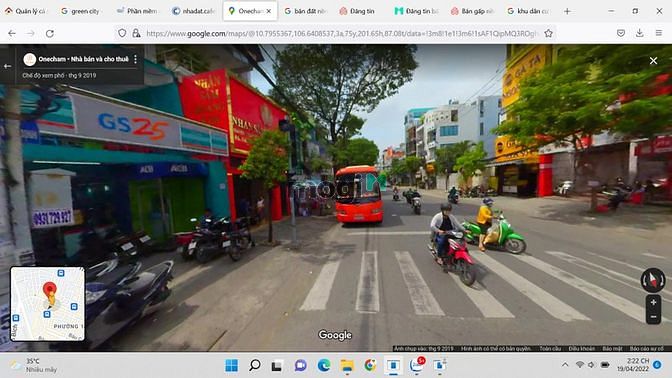Switch to the 'Quản lý' tab
Image resolution: width=672 pixels, height=378 pixels.
27,11
